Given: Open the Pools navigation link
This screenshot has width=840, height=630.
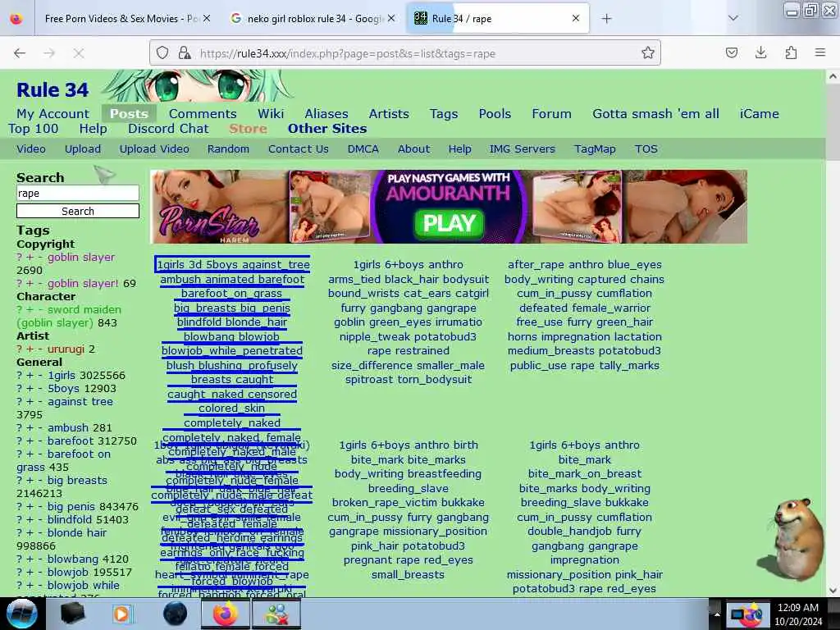Looking at the screenshot, I should tap(495, 113).
